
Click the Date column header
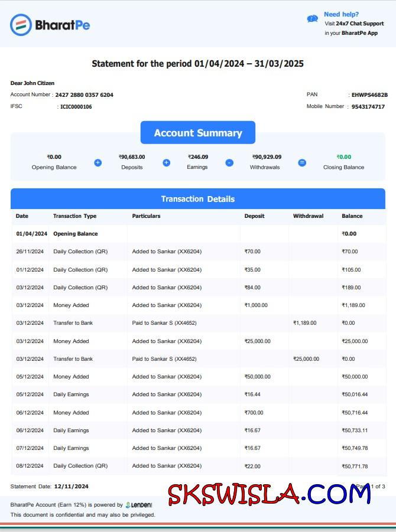(x=22, y=216)
